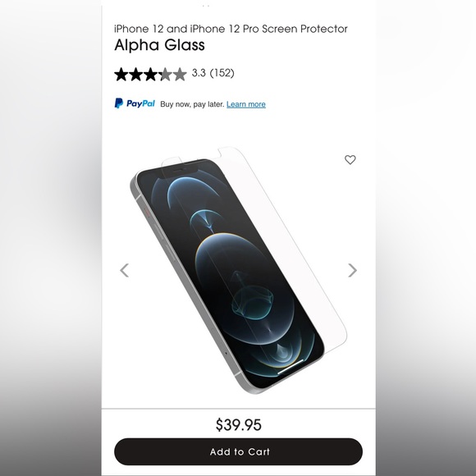Viewport: 476px width, 476px height.
Task: Add product to wishlist with heart icon
Action: point(350,160)
